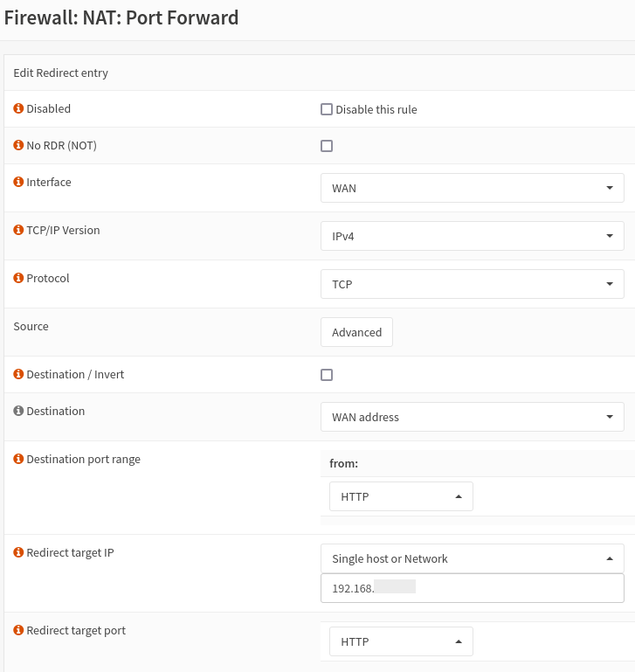Viewport: 635px width, 672px height.
Task: Toggle the No RDR (NOT) checkbox
Action: (x=327, y=146)
